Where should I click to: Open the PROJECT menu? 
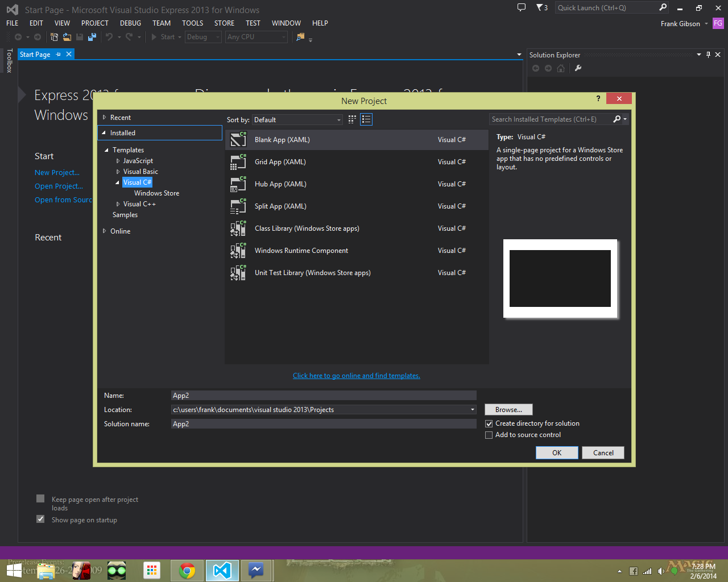[94, 23]
